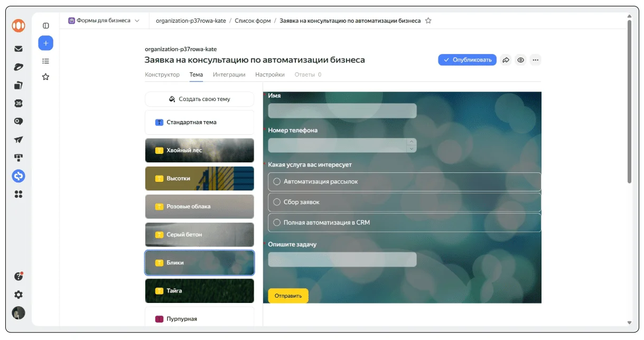644x340 pixels.
Task: Click phone number field up arrow
Action: pyautogui.click(x=412, y=142)
